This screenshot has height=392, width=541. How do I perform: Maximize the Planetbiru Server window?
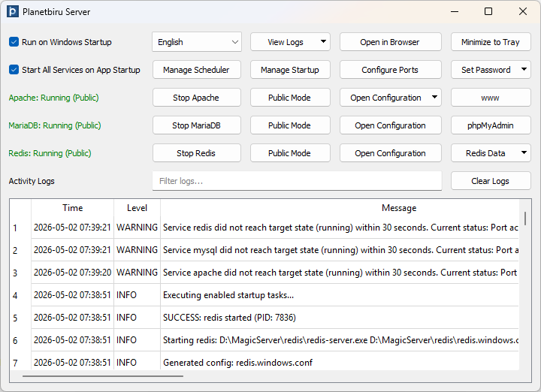point(488,11)
